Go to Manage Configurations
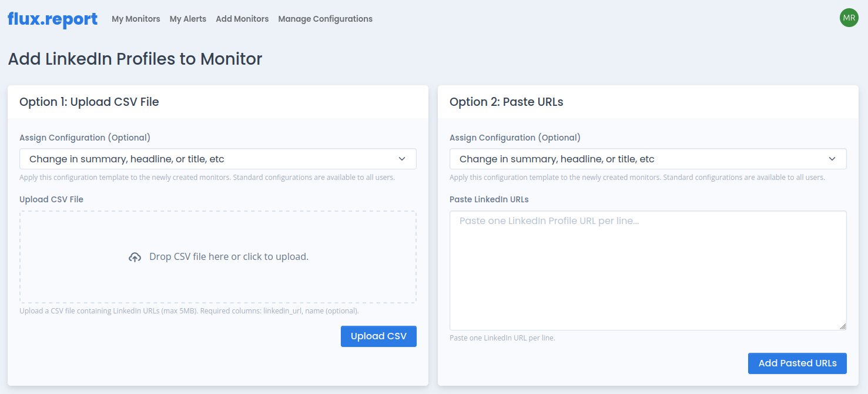This screenshot has width=868, height=394. click(x=325, y=19)
